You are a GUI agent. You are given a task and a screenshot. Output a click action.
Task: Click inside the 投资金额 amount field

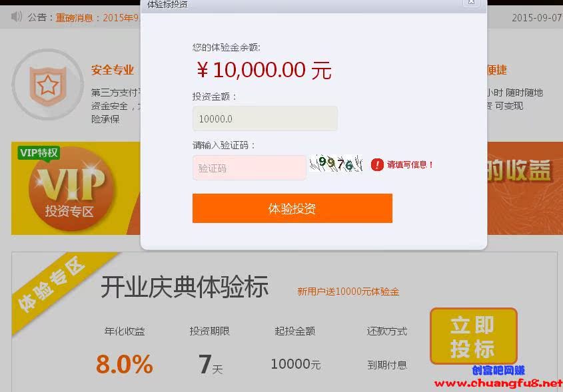pos(265,118)
